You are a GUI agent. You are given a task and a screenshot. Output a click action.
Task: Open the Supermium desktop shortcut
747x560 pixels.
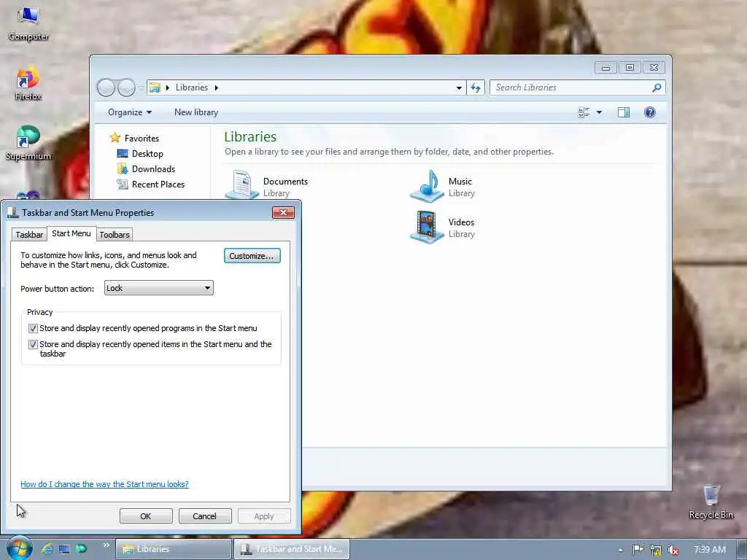pos(28,143)
